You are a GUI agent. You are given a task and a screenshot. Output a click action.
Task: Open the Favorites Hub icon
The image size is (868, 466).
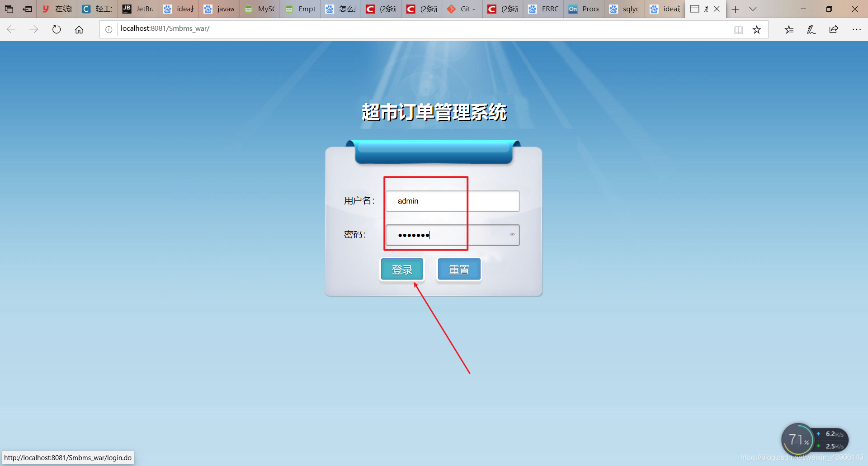click(789, 29)
